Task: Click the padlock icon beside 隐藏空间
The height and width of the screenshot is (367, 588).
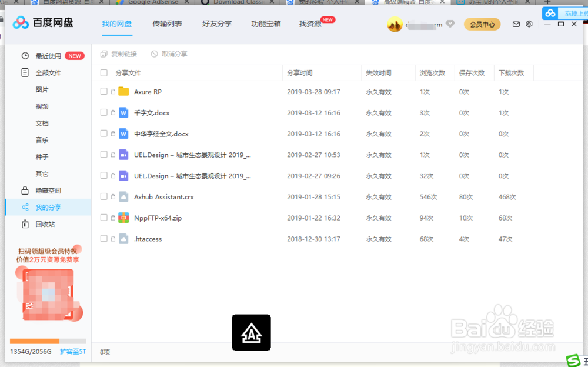Action: tap(25, 190)
